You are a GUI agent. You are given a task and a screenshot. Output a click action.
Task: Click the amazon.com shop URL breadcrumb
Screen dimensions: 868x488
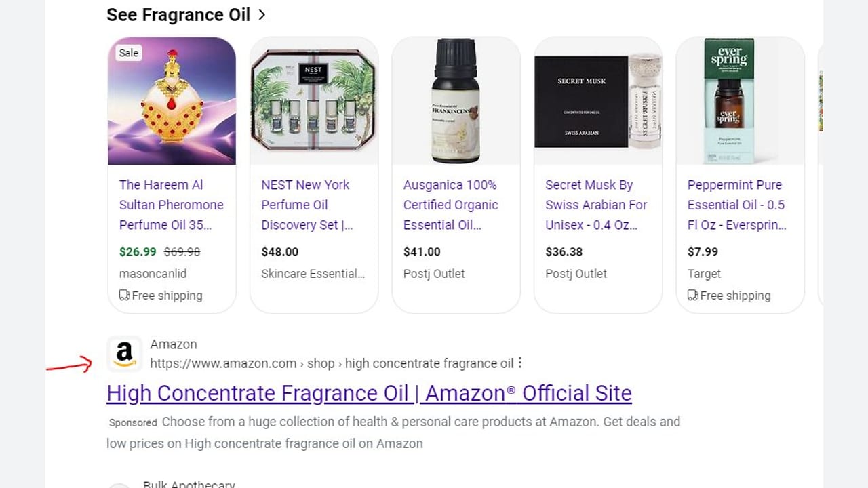[x=332, y=363]
